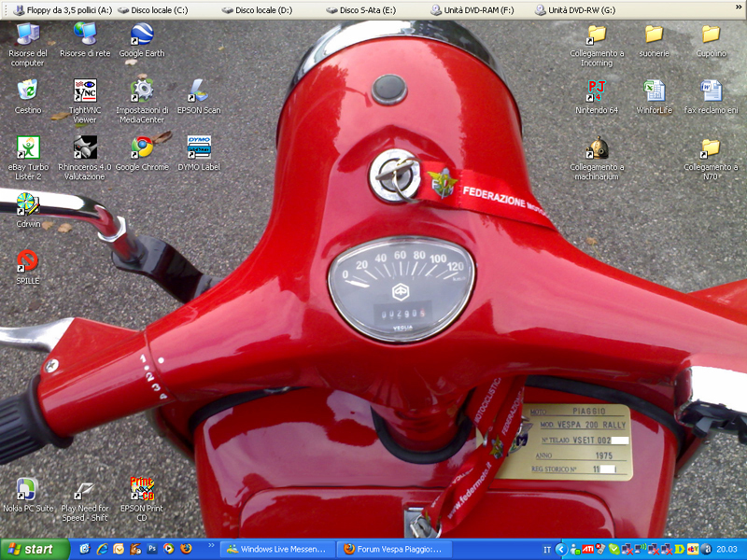Open Disco locale (C:) from the toolbar

[x=152, y=10]
